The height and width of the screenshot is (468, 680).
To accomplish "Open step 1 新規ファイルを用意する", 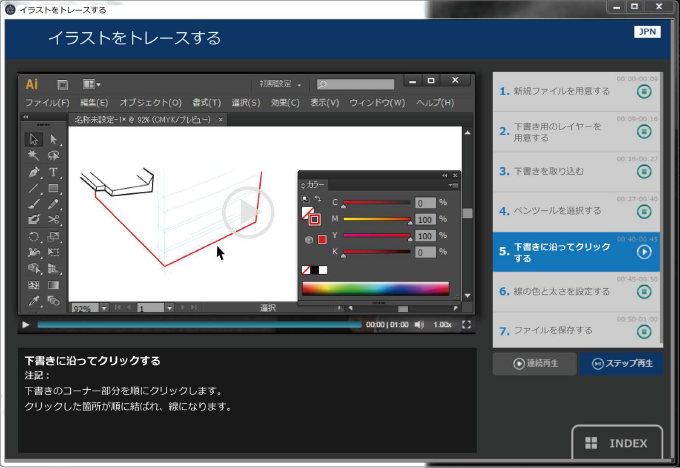I will (576, 91).
